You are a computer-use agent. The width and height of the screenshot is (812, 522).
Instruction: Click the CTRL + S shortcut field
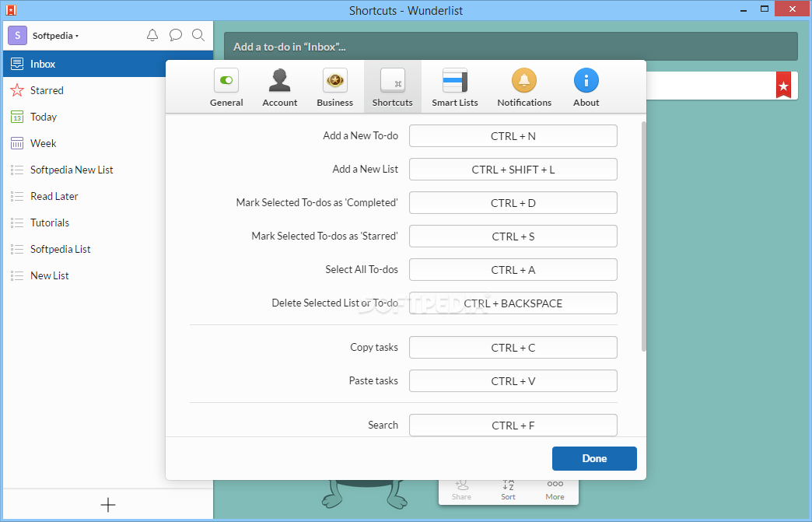pos(513,236)
